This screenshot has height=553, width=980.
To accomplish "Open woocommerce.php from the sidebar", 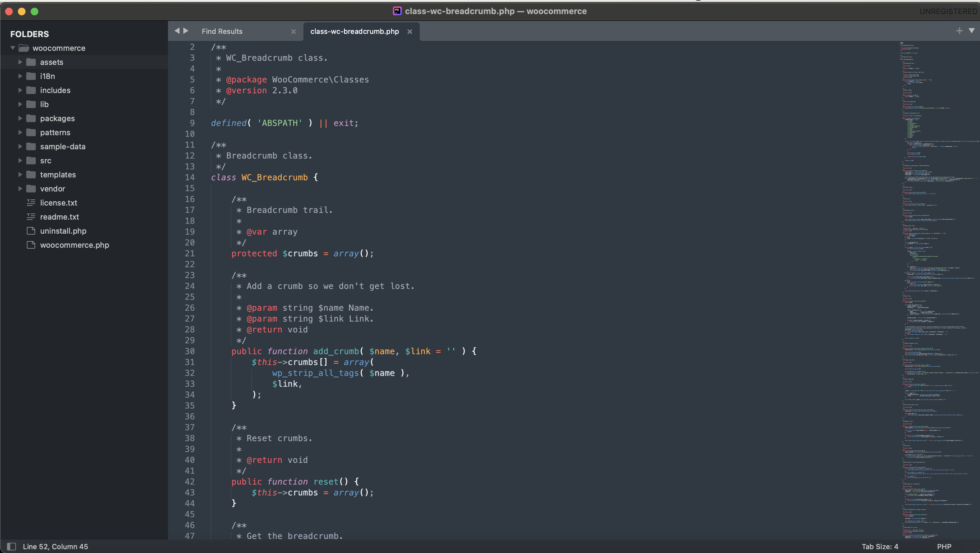I will click(74, 245).
